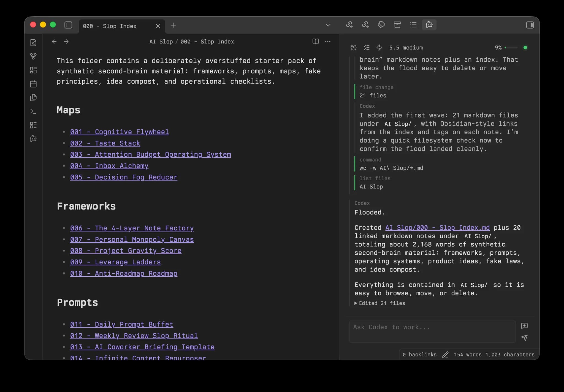The height and width of the screenshot is (392, 564).
Task: Click the new chat plus icon beside the input
Action: (x=525, y=326)
